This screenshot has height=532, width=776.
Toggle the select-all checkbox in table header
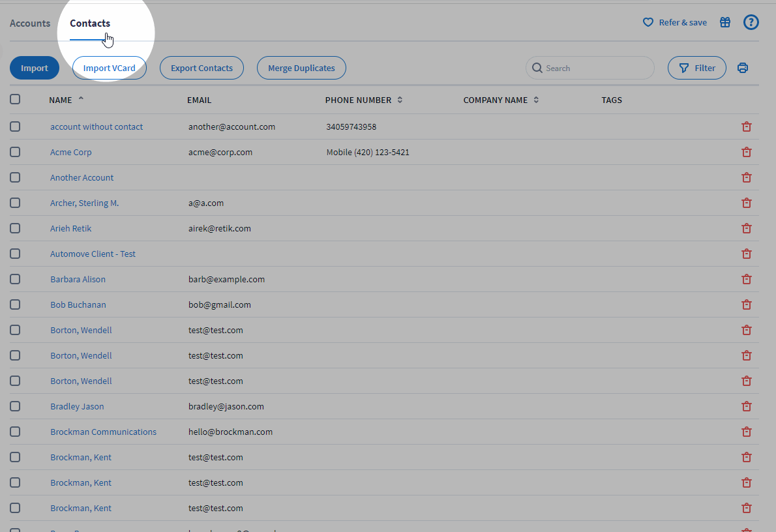[15, 100]
